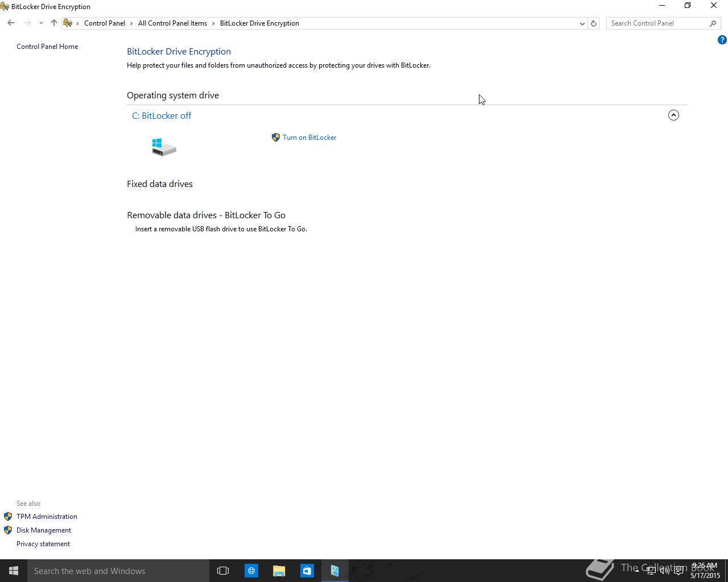Viewport: 728px width, 582px height.
Task: Open recent locations dropdown arrow
Action: click(x=41, y=23)
